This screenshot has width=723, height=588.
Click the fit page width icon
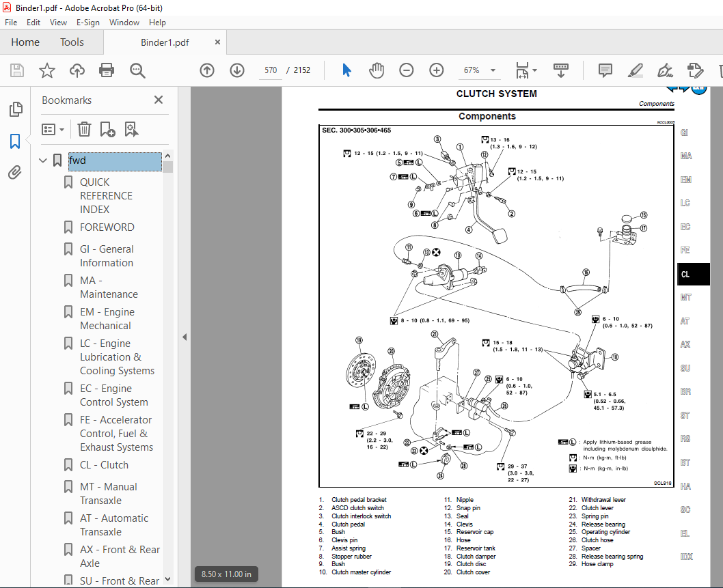click(x=522, y=70)
